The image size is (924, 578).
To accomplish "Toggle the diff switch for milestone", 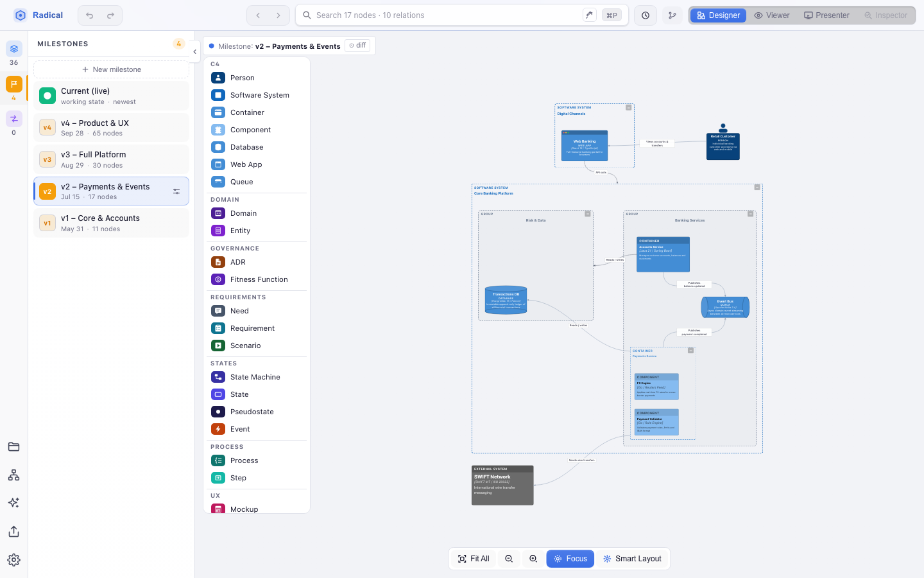I will pos(357,46).
